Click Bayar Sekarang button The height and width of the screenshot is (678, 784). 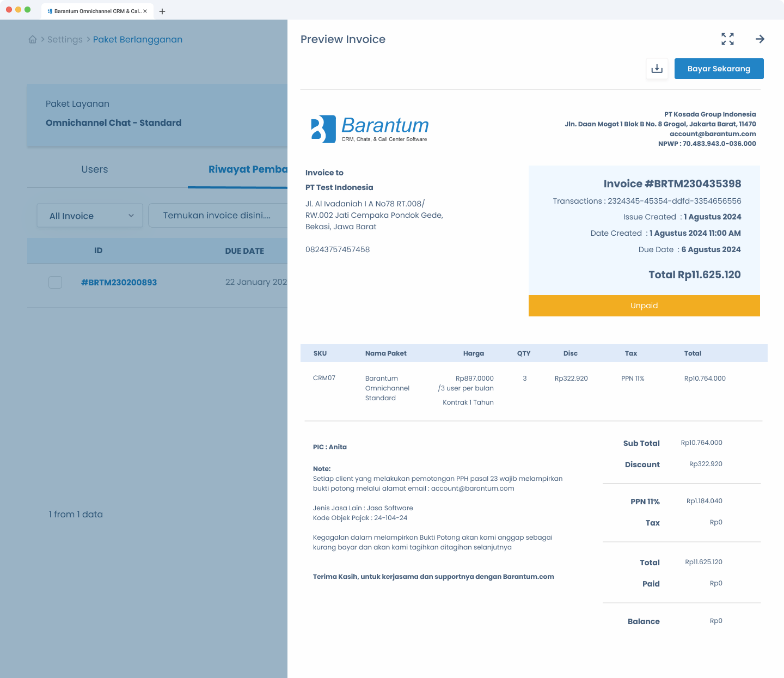click(719, 69)
